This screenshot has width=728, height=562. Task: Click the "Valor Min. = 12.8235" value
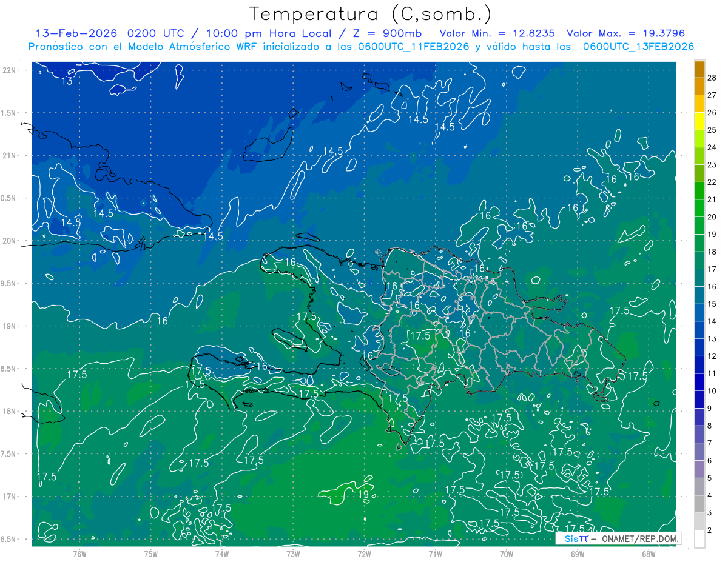(497, 33)
